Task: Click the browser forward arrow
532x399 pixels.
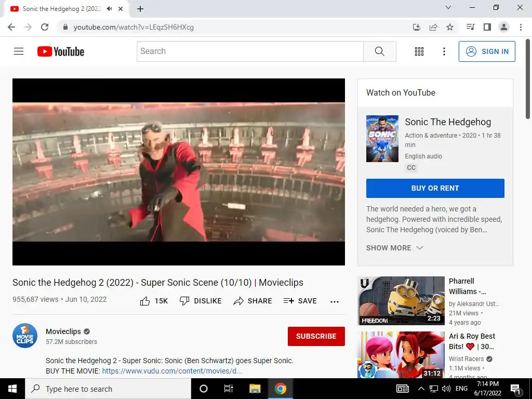Action: click(x=28, y=27)
